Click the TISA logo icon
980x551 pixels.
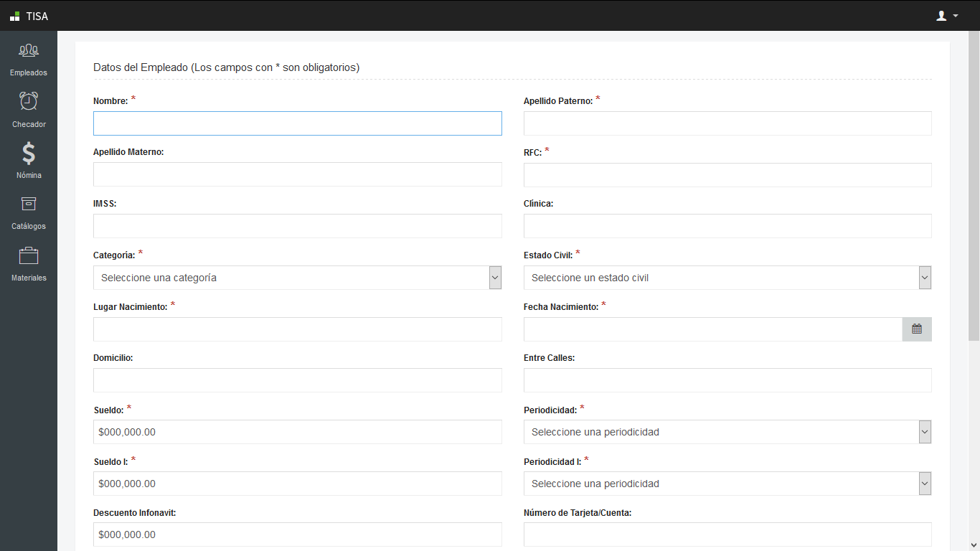point(15,16)
